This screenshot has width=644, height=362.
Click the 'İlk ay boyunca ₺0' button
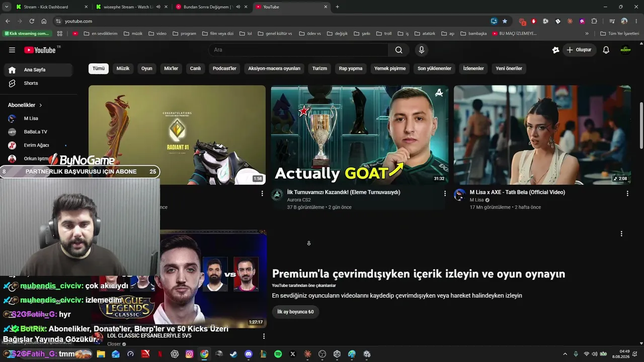295,312
